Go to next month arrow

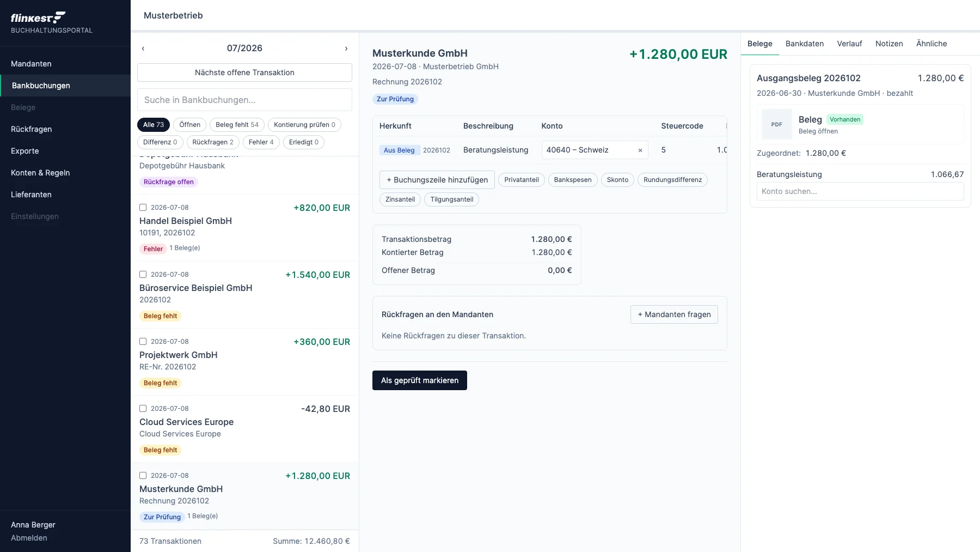coord(346,48)
